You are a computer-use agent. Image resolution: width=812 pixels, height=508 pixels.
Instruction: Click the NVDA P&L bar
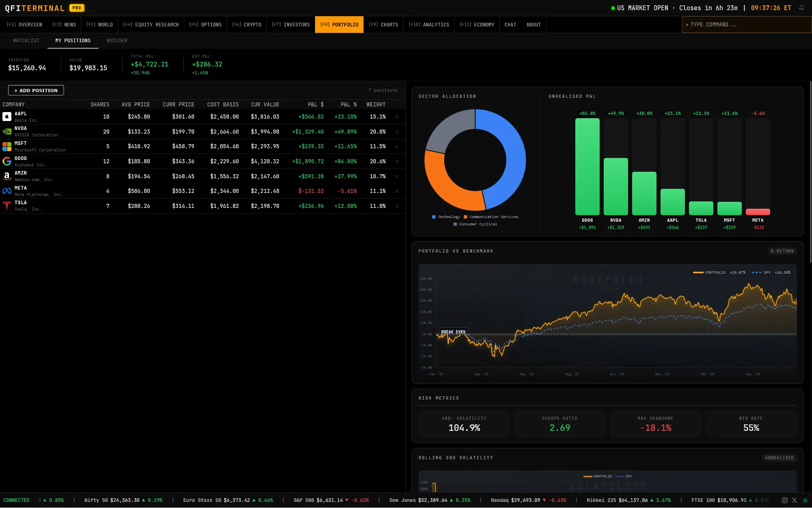coord(616,186)
